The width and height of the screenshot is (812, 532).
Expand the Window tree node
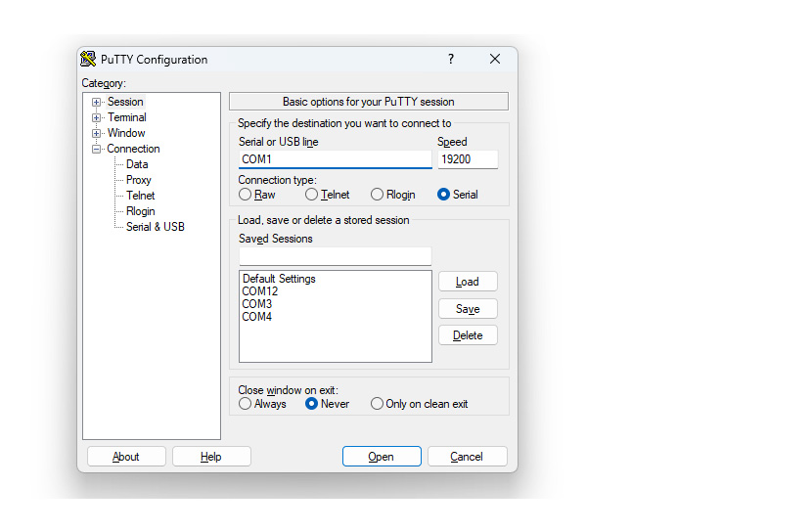click(96, 134)
